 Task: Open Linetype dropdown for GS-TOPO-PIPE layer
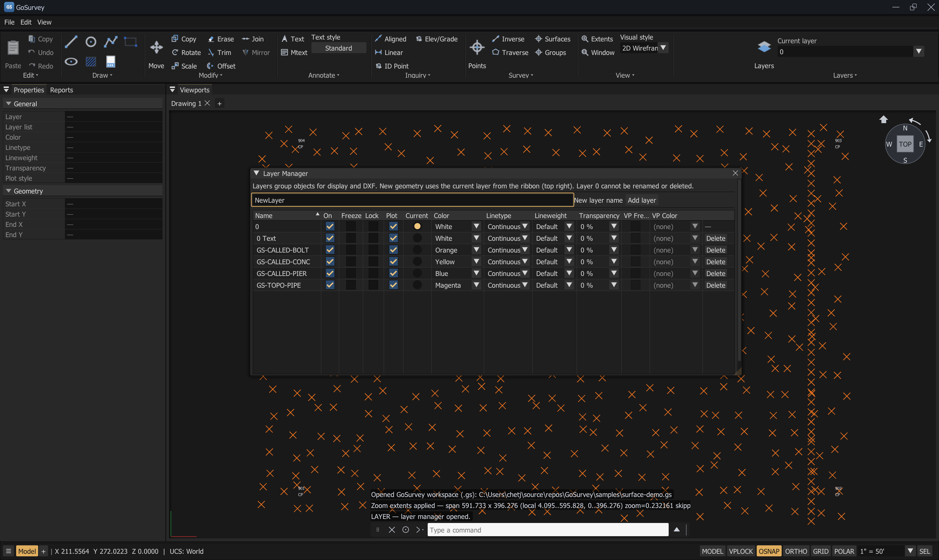(525, 285)
